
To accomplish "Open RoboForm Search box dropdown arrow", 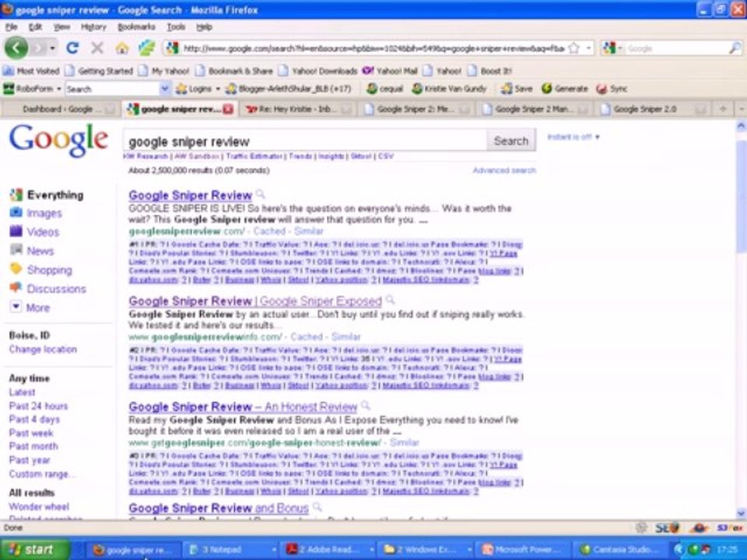I will pos(165,89).
